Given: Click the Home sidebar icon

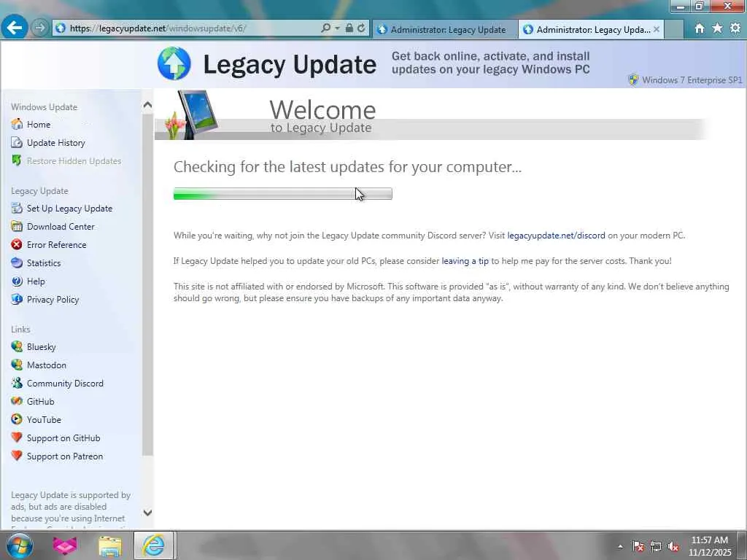Looking at the screenshot, I should [17, 124].
